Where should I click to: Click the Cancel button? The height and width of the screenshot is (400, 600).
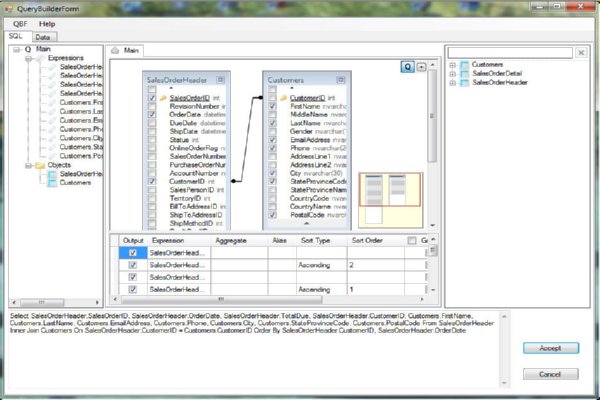pyautogui.click(x=551, y=374)
